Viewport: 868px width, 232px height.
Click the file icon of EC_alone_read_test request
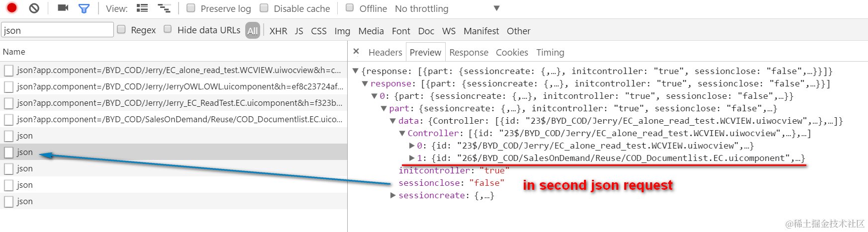pos(8,71)
